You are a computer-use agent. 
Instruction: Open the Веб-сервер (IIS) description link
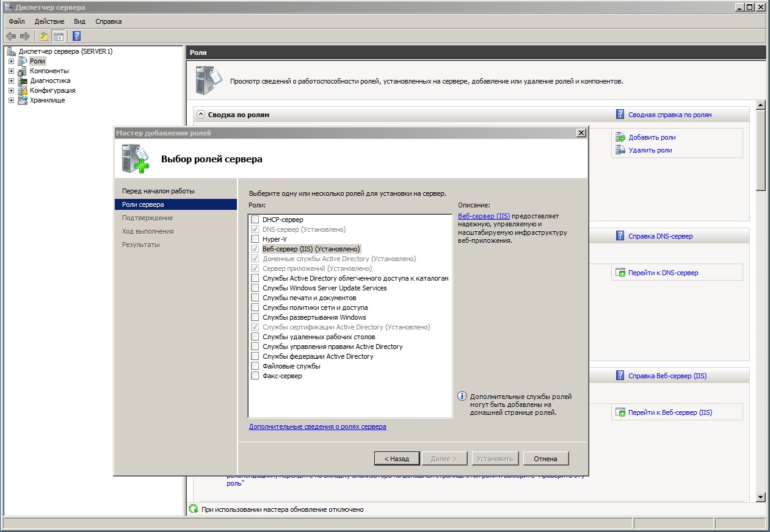point(484,216)
